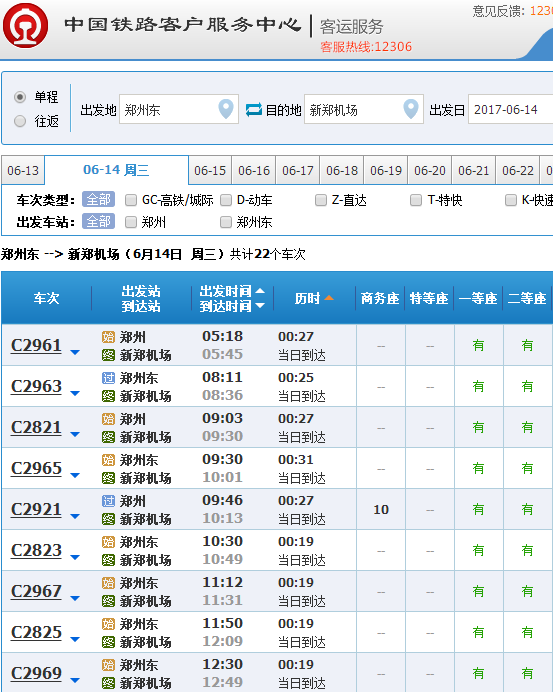Check the 郑州东 departure station box
Image resolution: width=553 pixels, height=692 pixels.
pyautogui.click(x=226, y=222)
